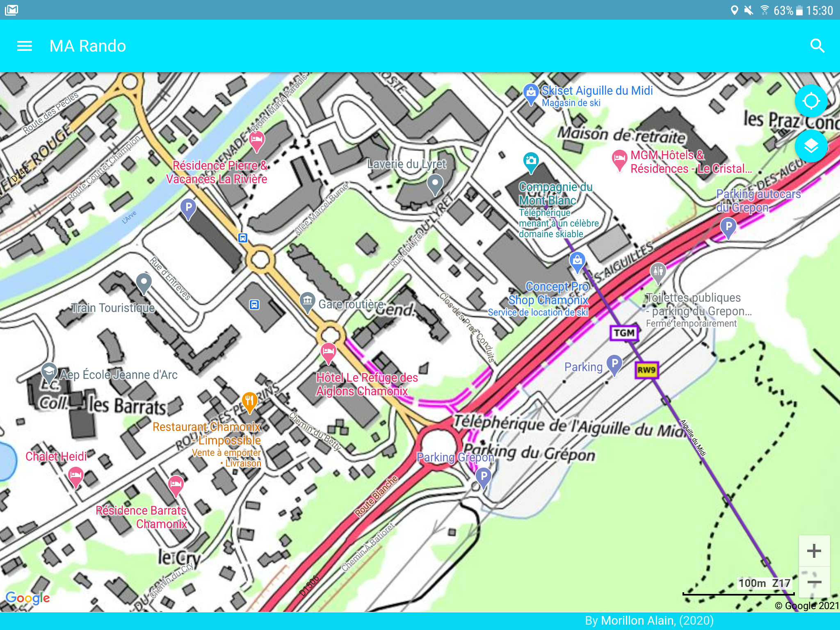Image resolution: width=840 pixels, height=630 pixels.
Task: Tap the parking pin near Allée Marcel Burnet
Action: (188, 209)
